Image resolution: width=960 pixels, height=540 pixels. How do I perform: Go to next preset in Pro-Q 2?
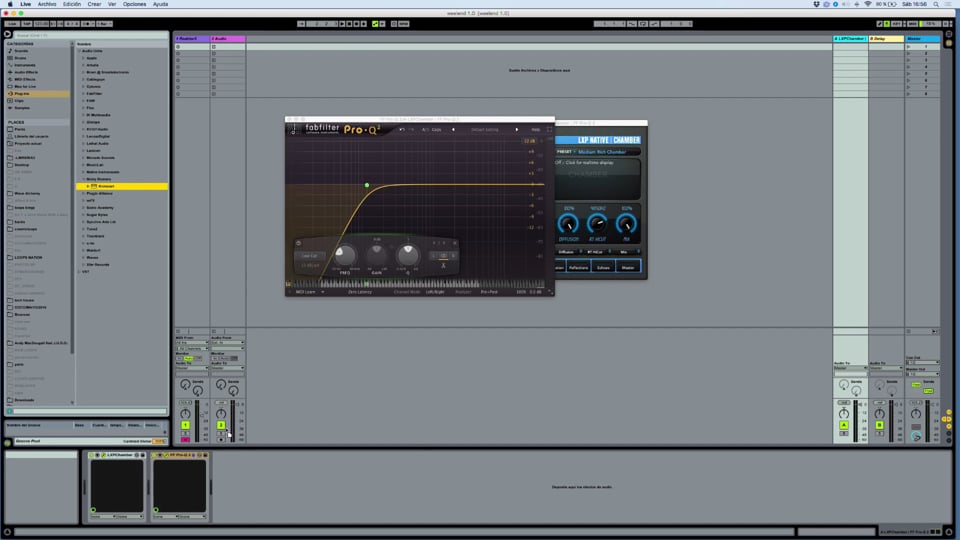click(x=516, y=130)
